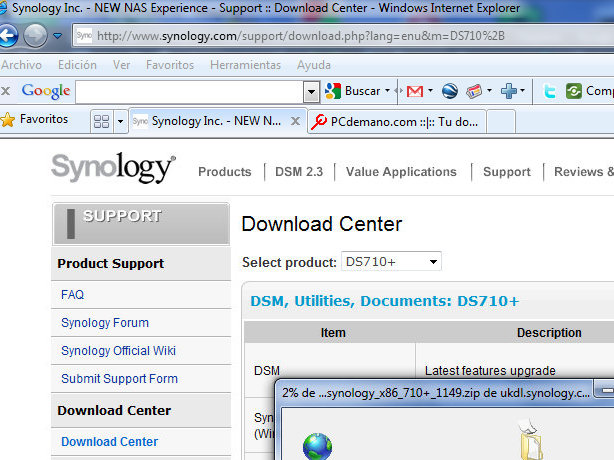This screenshot has height=460, width=614.
Task: Open the Value Applications navigation link
Action: (x=401, y=172)
